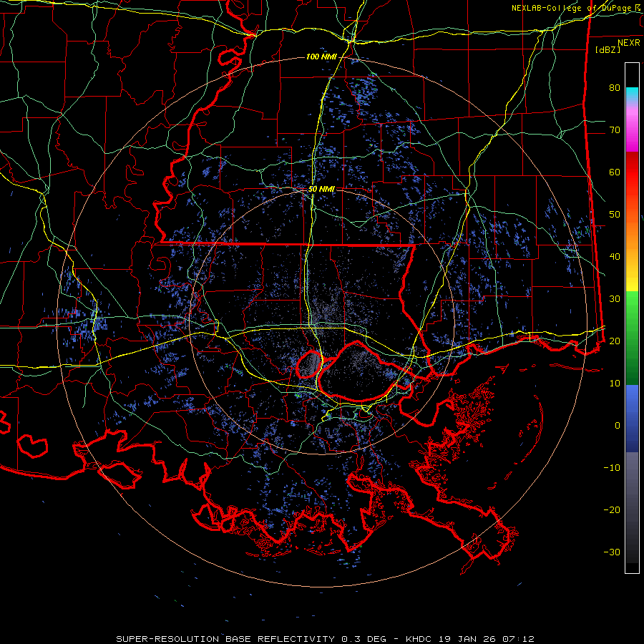Click the -10 tick label on the dBZ scale
Image resolution: width=644 pixels, height=644 pixels.
[x=612, y=468]
